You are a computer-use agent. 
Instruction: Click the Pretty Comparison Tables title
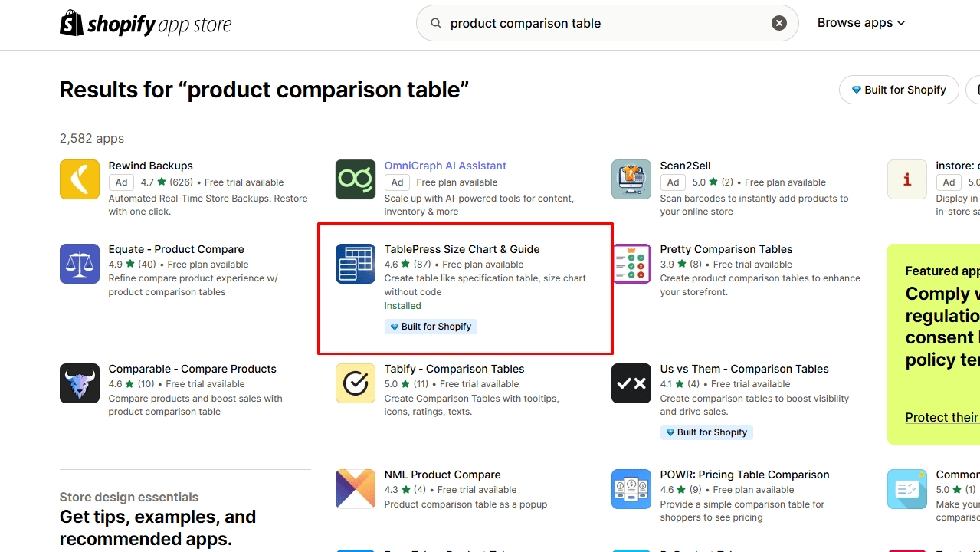[726, 249]
